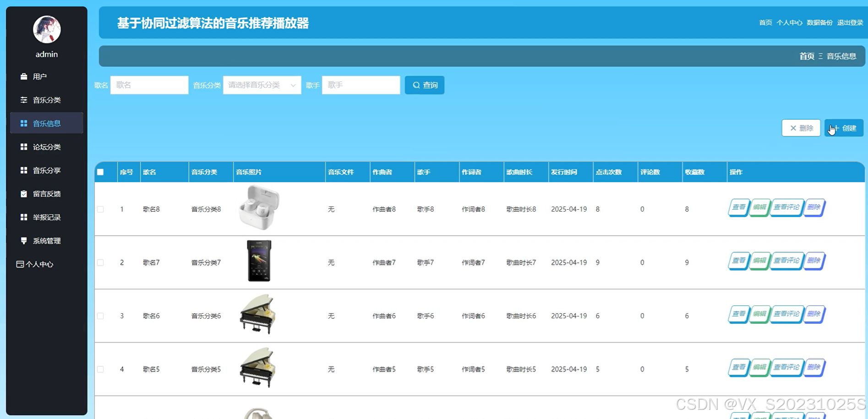Open 举报记录 in the sidebar menu
Image resolution: width=868 pixels, height=419 pixels.
tap(47, 217)
